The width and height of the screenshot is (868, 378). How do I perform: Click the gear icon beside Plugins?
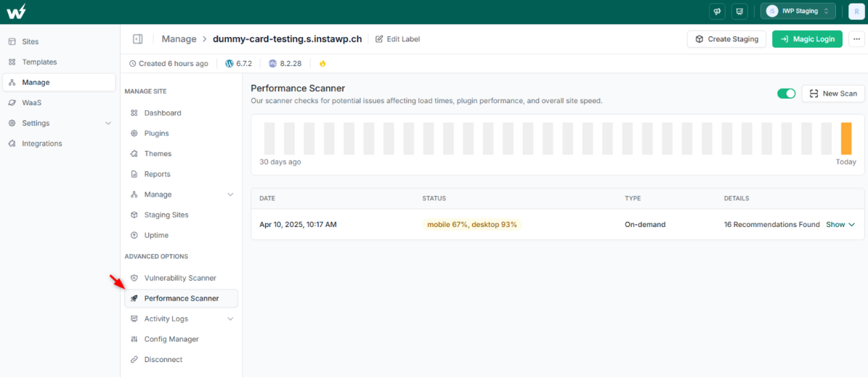point(134,133)
